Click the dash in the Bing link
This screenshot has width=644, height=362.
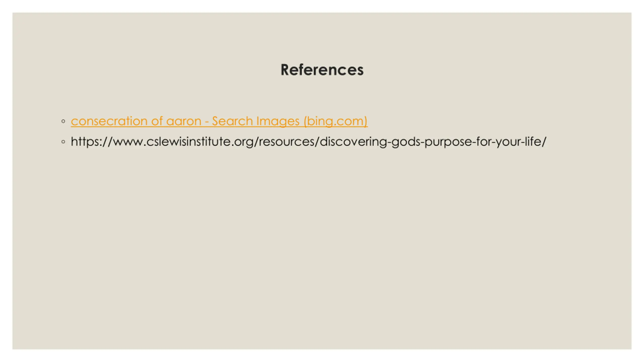pyautogui.click(x=207, y=122)
